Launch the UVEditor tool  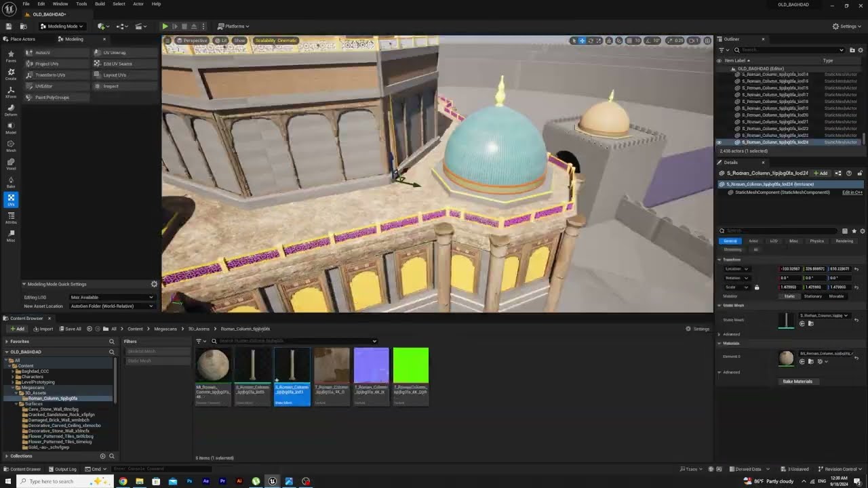coord(57,86)
